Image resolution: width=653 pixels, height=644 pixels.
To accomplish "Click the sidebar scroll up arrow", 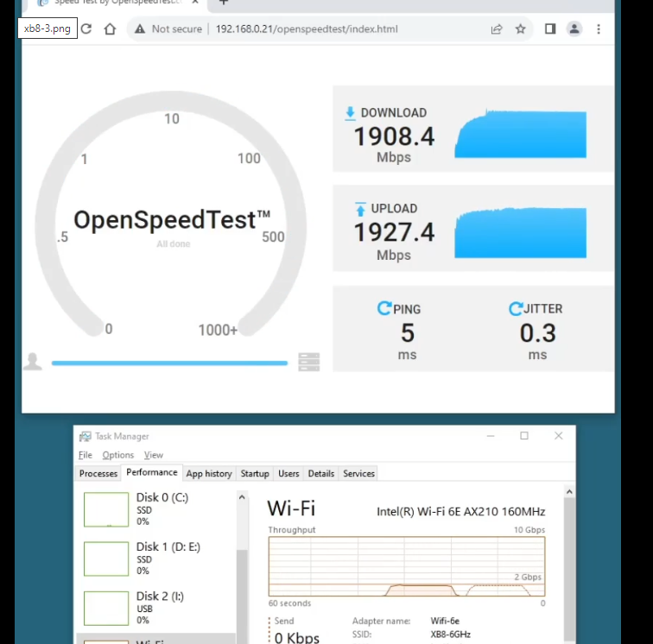I will tap(242, 497).
